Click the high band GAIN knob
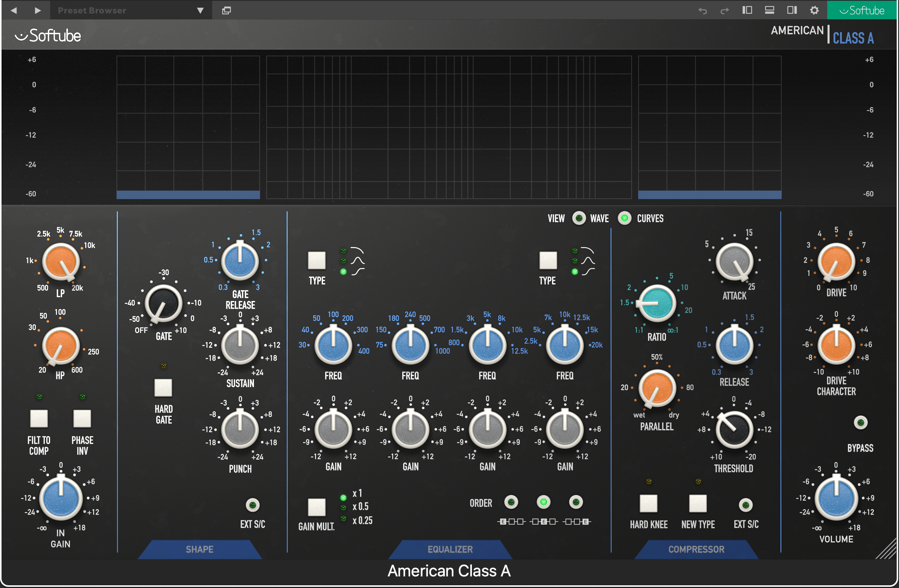Screen dimensions: 899x588 point(564,429)
